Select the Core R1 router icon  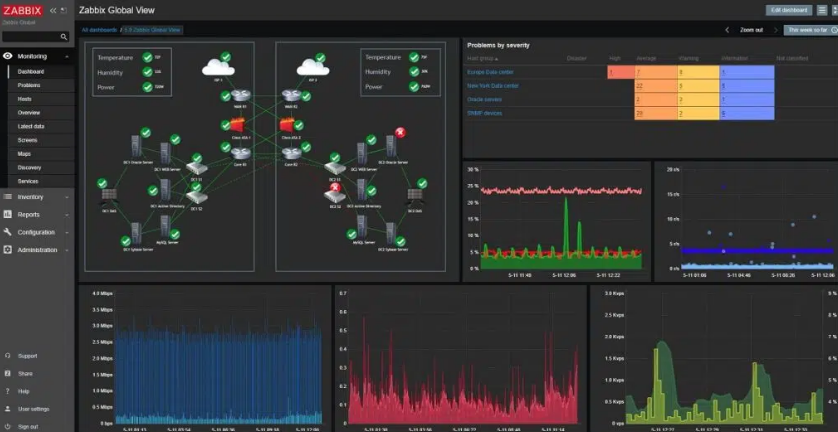pos(240,154)
